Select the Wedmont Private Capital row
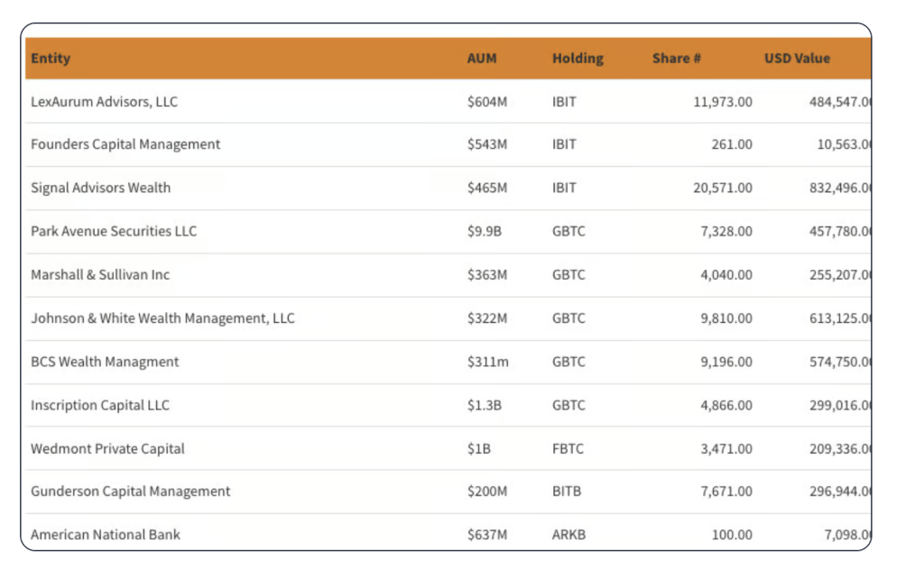 click(x=107, y=448)
